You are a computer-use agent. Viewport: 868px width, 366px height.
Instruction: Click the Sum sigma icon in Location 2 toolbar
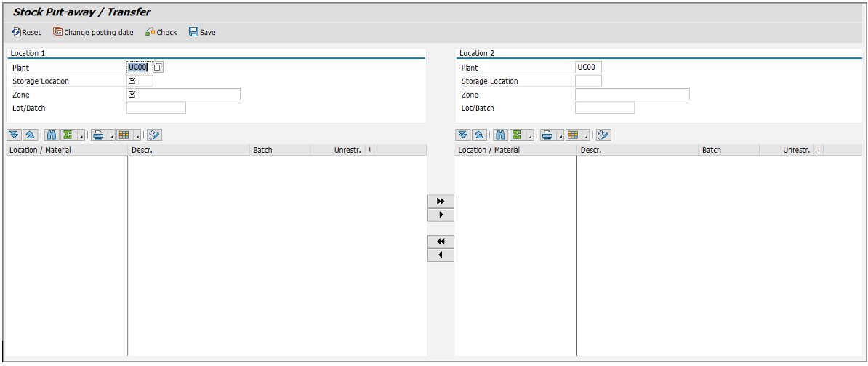tap(516, 135)
